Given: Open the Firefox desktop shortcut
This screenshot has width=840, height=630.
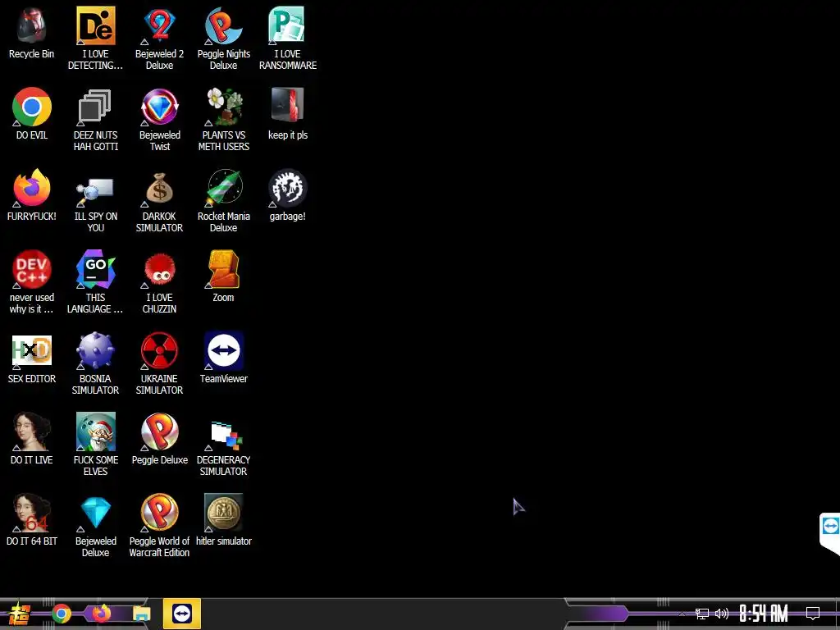Looking at the screenshot, I should point(31,188).
